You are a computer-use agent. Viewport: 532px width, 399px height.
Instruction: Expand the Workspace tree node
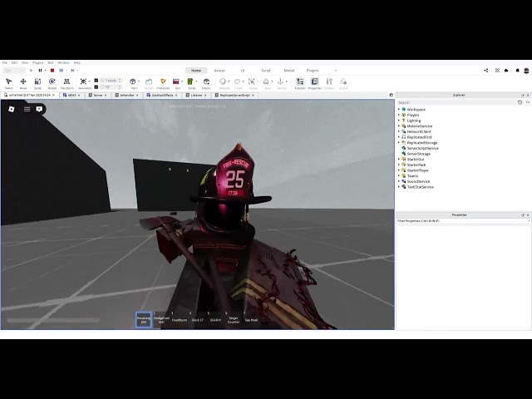click(399, 110)
